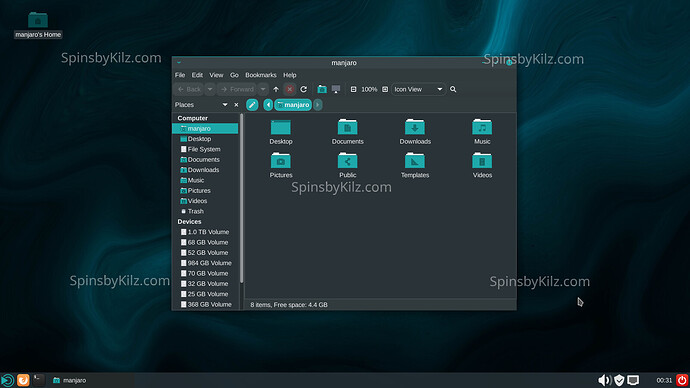Open the 70 GB Volume device

[205, 273]
